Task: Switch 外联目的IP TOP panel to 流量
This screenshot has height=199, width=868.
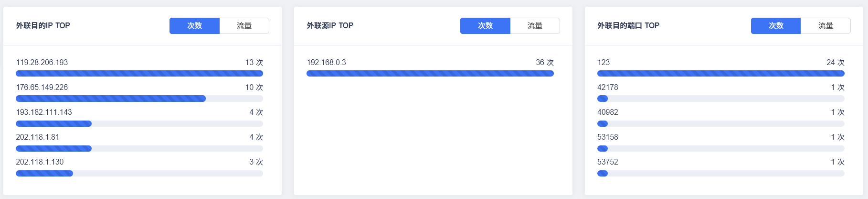Action: 244,26
